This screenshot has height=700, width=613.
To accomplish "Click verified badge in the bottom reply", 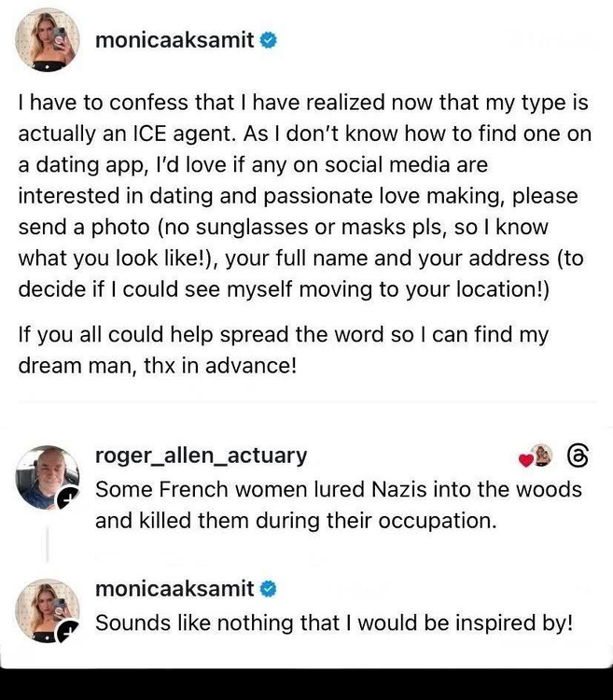I will [x=269, y=588].
